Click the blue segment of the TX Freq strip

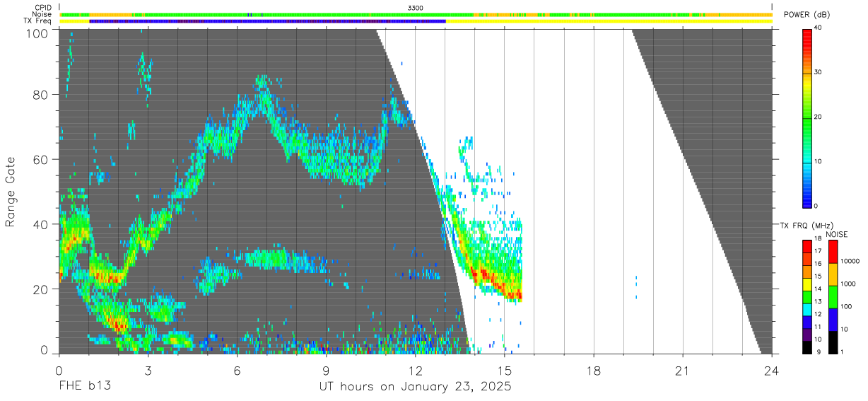[267, 21]
